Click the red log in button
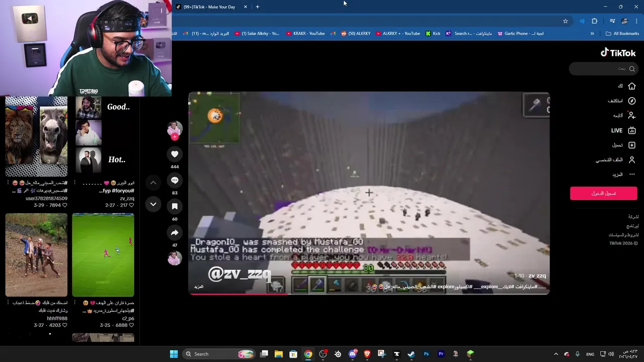Image resolution: width=644 pixels, height=362 pixels. click(603, 193)
